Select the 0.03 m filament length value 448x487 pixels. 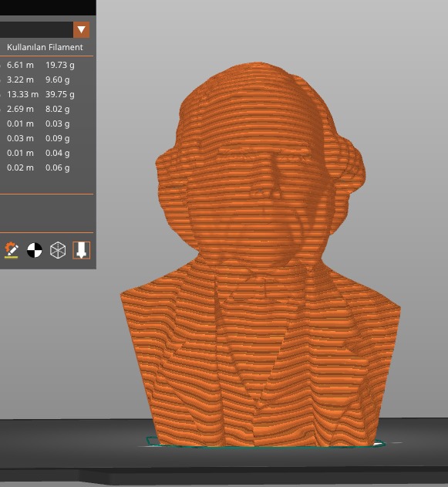20,138
